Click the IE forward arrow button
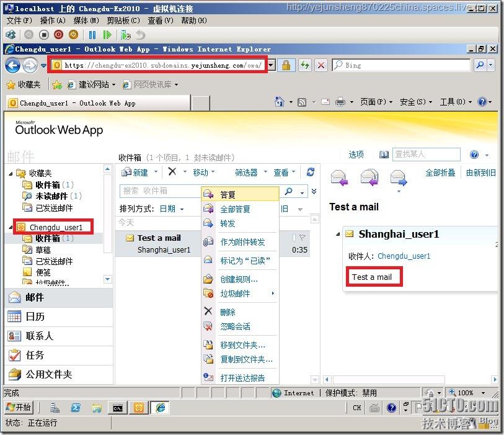 (30, 65)
